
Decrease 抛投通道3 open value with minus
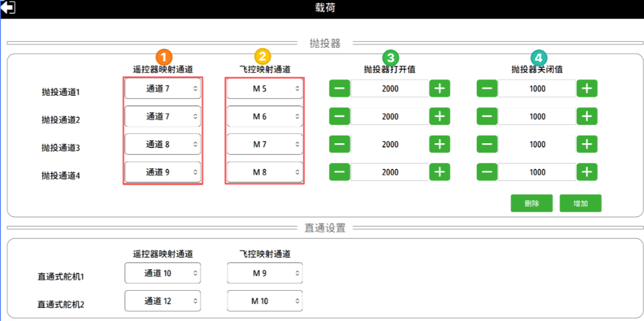point(340,144)
